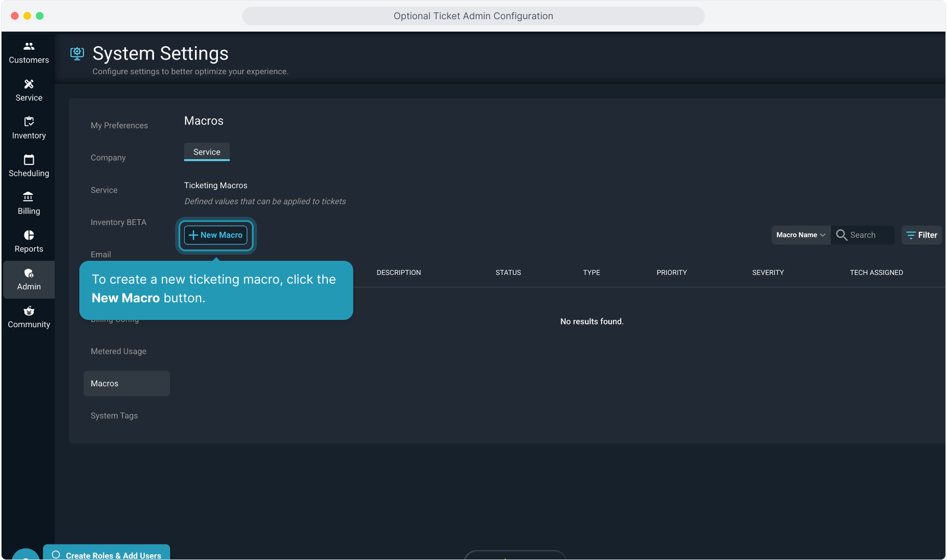Open the Community sidebar icon

point(29,311)
